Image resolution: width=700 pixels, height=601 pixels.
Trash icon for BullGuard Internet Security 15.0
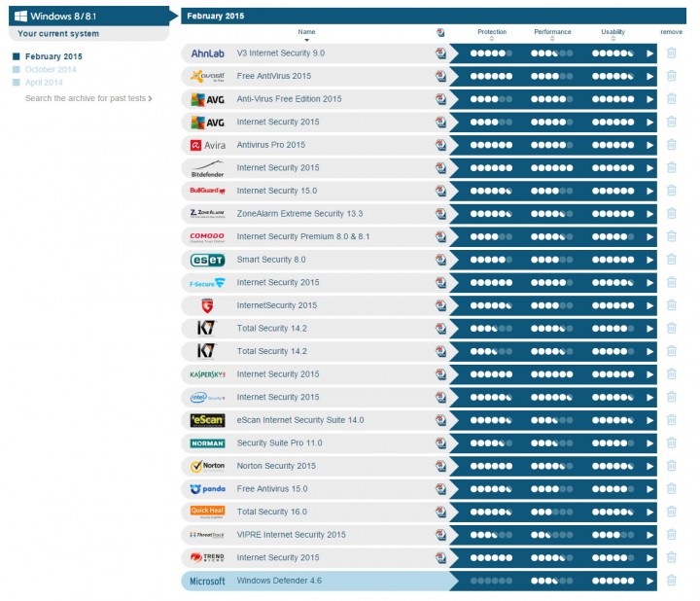[671, 191]
